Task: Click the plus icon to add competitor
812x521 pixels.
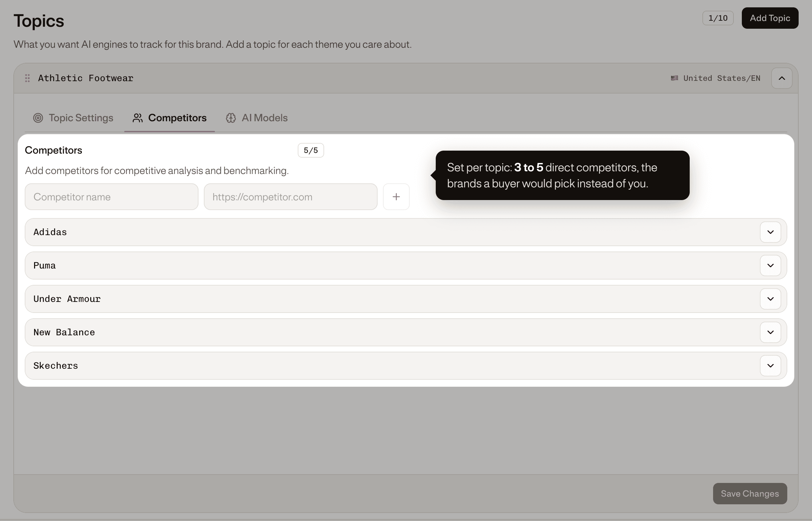Action: pos(396,197)
